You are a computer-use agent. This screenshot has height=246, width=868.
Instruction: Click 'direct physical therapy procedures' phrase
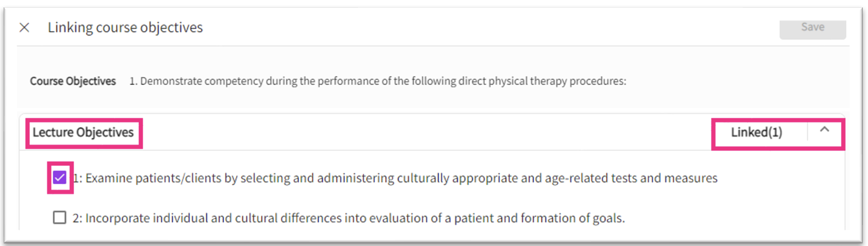(555, 81)
